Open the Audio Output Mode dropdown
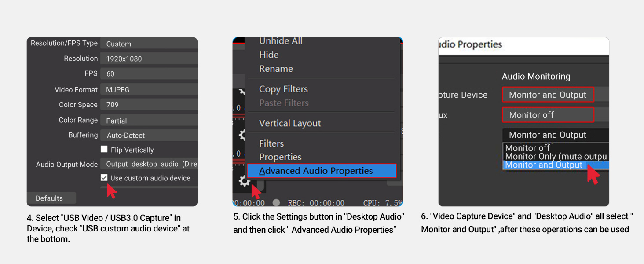Viewport: 644px width, 264px height. click(149, 164)
